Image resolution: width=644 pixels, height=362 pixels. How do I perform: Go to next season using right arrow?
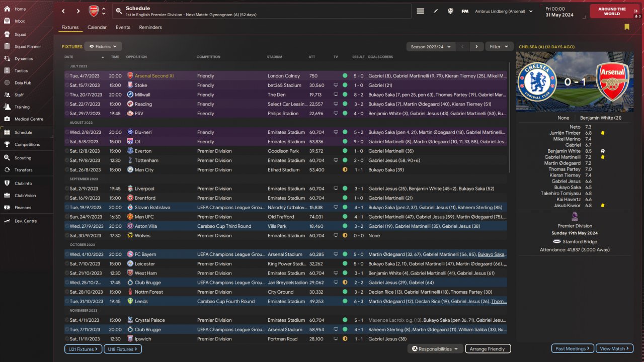click(x=476, y=47)
